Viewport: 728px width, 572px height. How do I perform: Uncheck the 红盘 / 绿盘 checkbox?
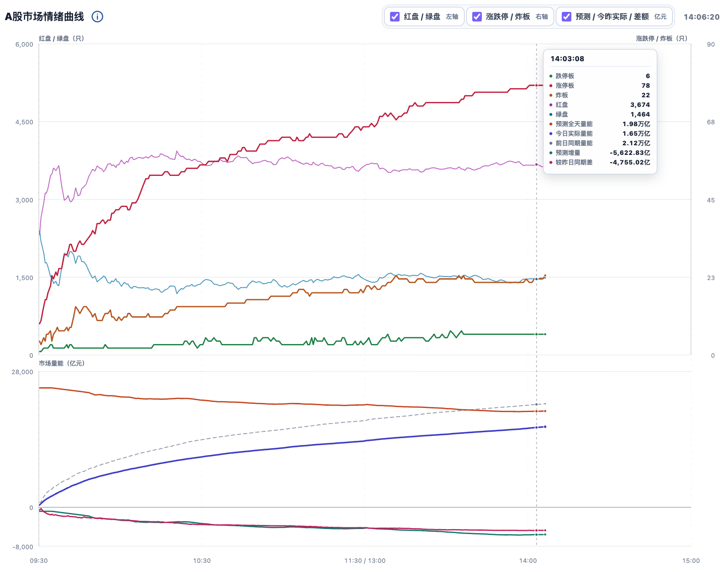(x=395, y=16)
